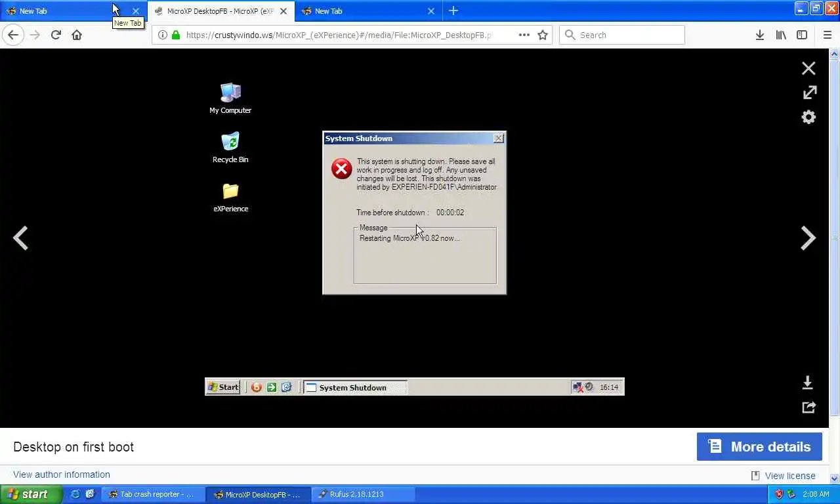
Task: Show the previous image
Action: coord(20,238)
